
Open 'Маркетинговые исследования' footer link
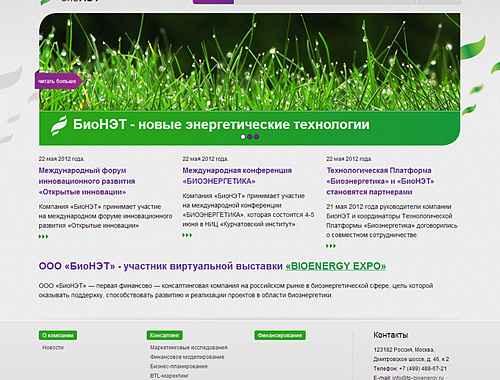(x=189, y=347)
